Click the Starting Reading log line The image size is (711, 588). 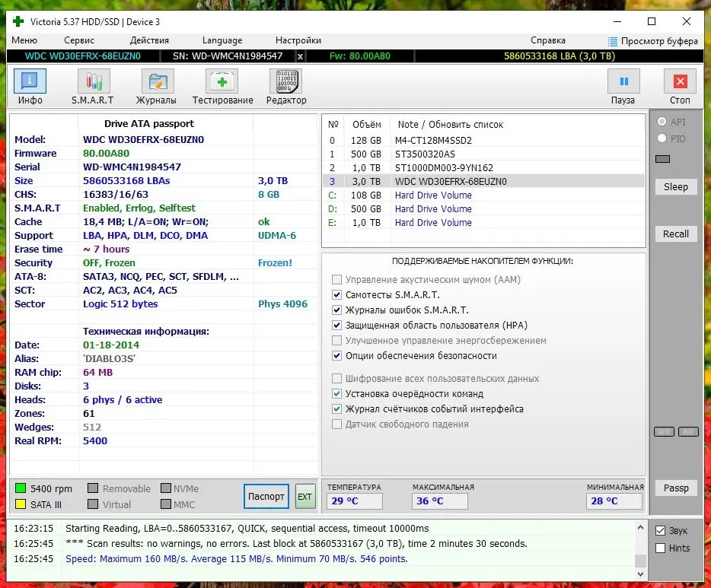pyautogui.click(x=247, y=528)
